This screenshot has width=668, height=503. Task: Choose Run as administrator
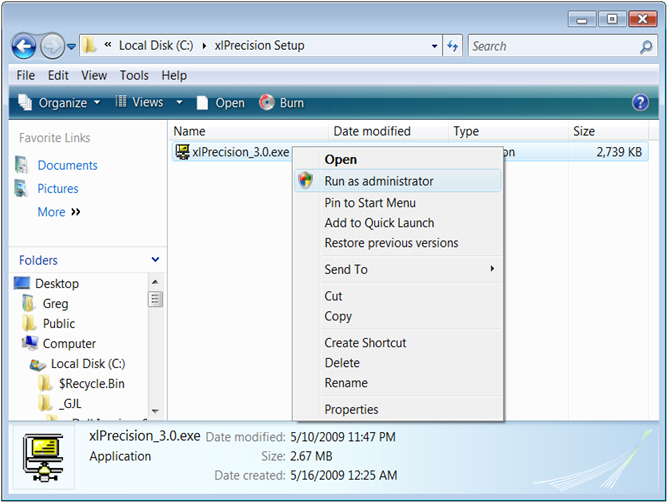(398, 181)
